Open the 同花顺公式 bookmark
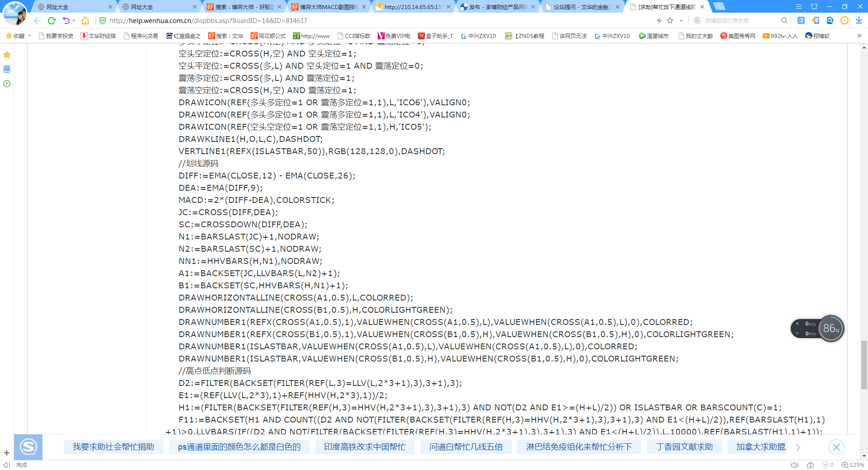 pyautogui.click(x=269, y=36)
